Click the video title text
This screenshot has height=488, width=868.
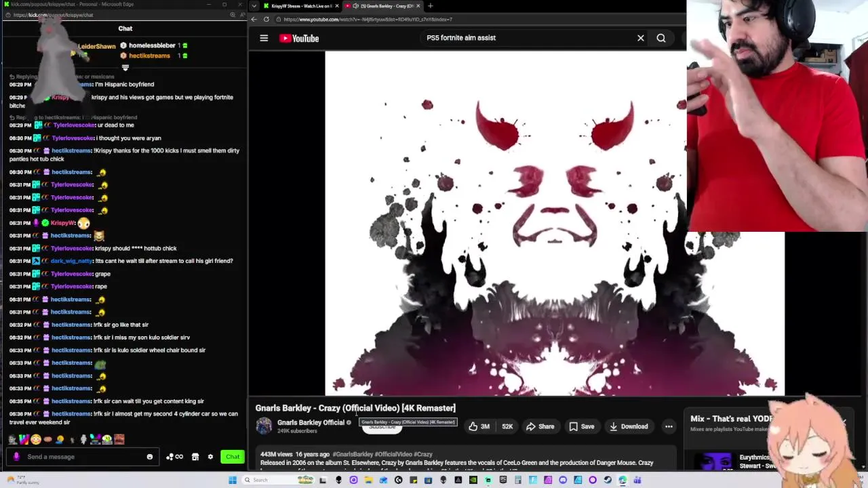(x=355, y=408)
